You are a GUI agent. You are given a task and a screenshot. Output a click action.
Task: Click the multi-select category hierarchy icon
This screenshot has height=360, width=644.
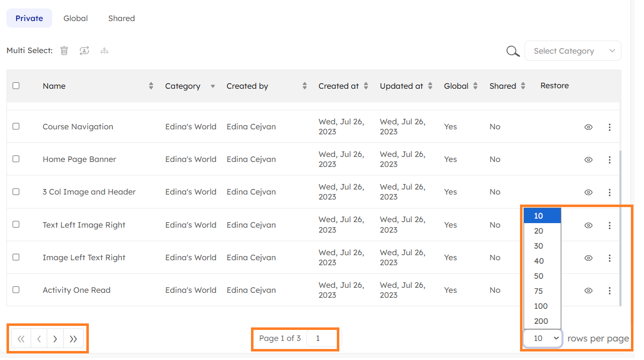[x=104, y=51]
